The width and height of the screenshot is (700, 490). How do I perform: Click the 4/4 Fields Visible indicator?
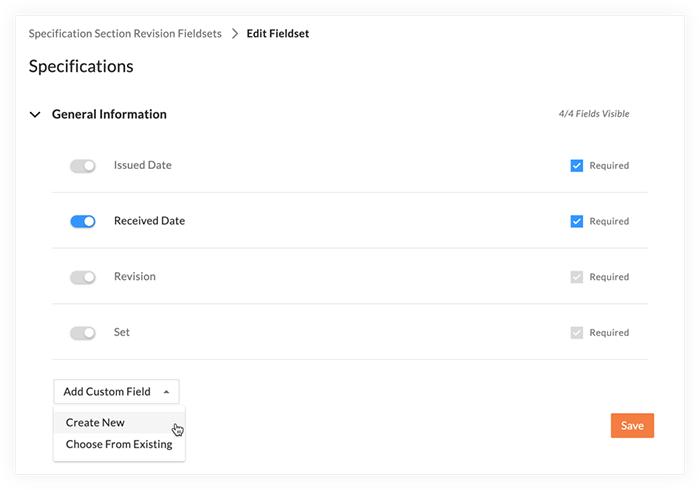click(x=594, y=114)
